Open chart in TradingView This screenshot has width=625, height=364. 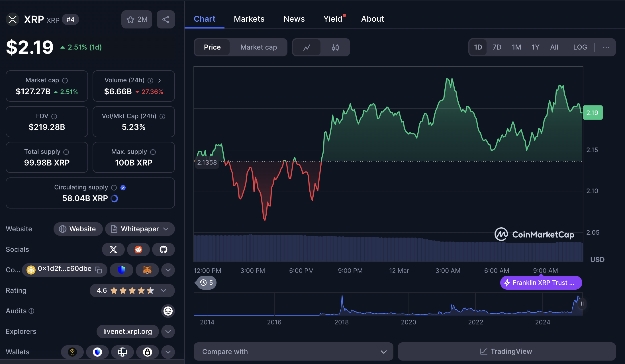[507, 352]
